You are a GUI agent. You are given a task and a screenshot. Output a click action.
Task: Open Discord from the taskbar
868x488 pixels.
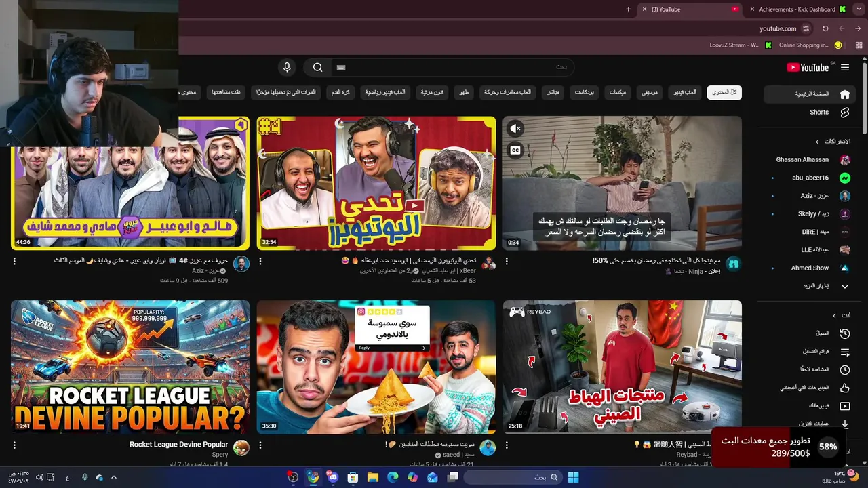(332, 477)
